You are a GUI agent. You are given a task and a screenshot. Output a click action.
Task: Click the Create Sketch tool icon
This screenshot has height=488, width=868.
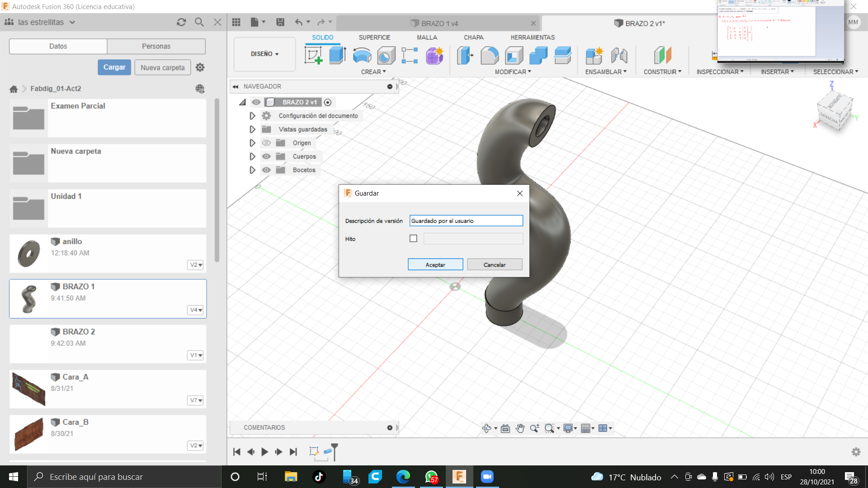click(x=313, y=56)
